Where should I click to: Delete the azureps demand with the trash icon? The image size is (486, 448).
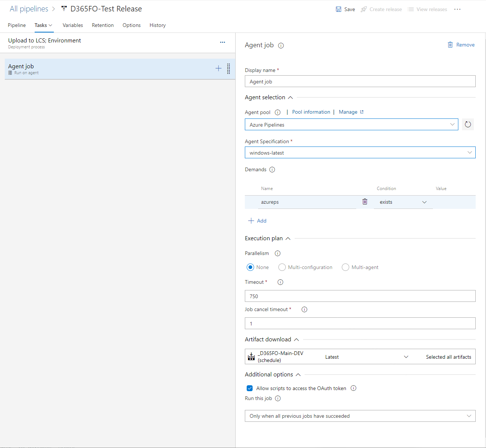(x=365, y=201)
